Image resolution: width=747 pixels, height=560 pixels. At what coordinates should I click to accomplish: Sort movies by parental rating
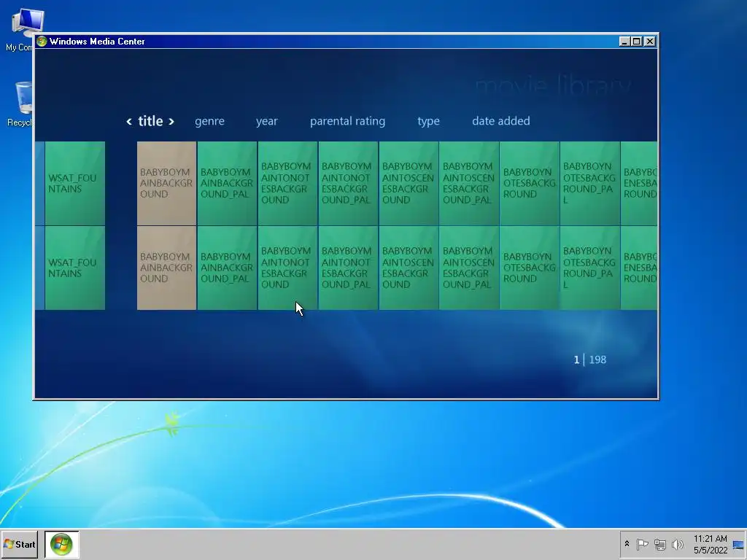(x=348, y=121)
